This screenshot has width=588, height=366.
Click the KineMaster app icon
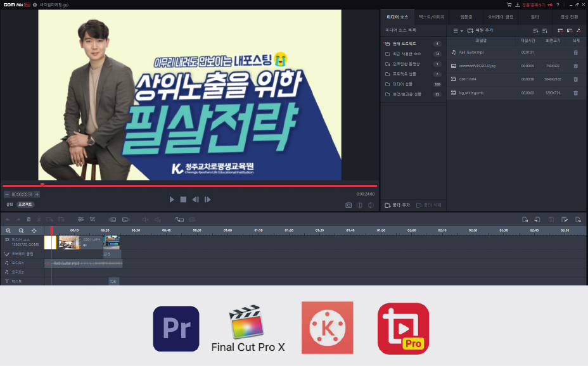pyautogui.click(x=328, y=328)
